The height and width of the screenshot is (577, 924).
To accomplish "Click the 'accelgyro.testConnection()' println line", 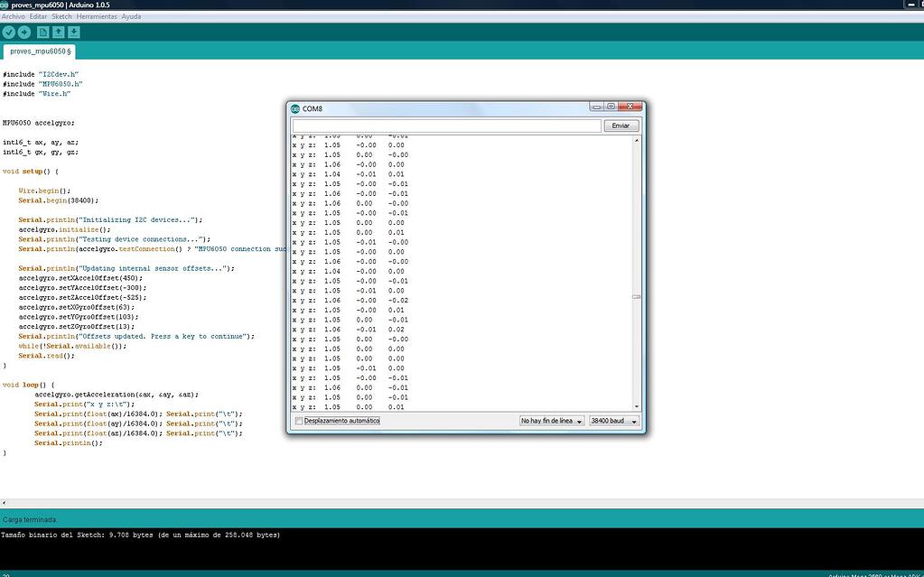I will click(152, 249).
